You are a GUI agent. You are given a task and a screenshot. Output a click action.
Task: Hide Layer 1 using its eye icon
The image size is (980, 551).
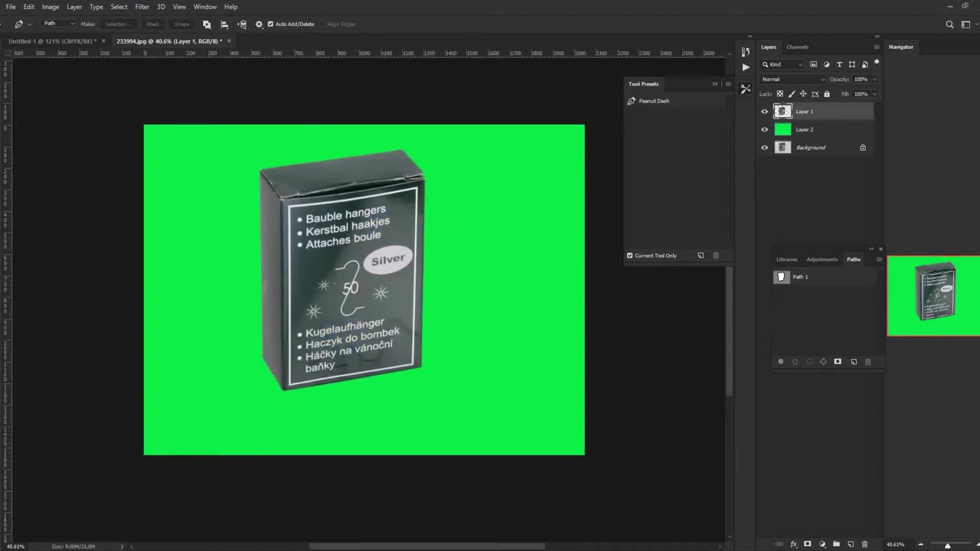764,112
